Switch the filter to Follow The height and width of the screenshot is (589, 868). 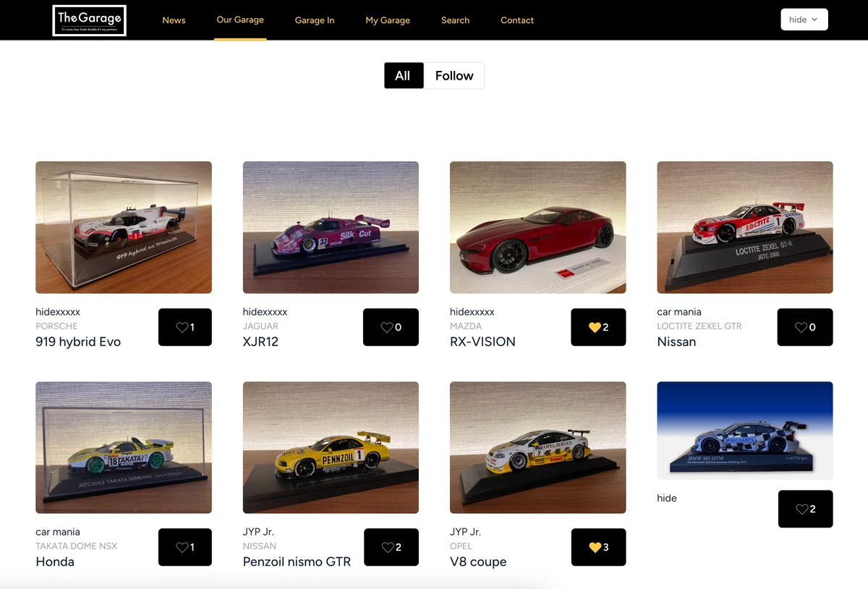454,76
